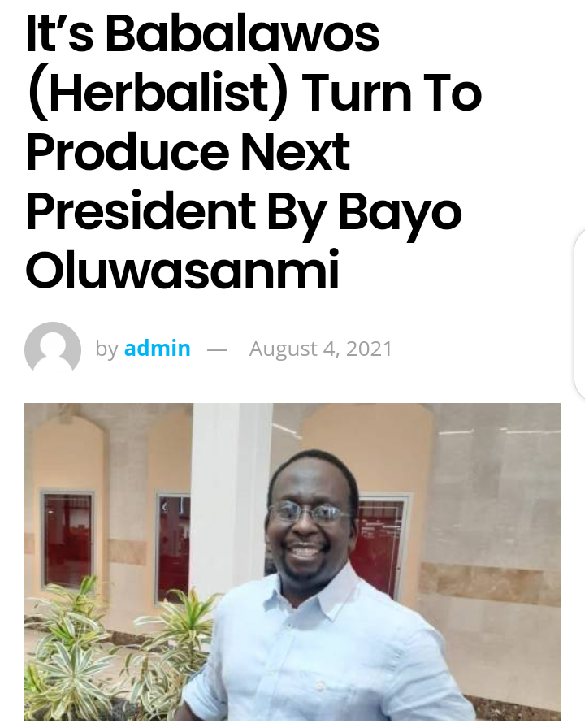This screenshot has height=728, width=585.
Task: Click "It's Babalawos" headline line
Action: point(203,33)
